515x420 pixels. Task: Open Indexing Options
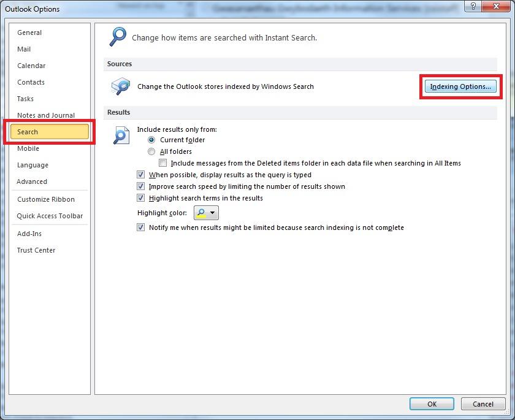tap(460, 86)
